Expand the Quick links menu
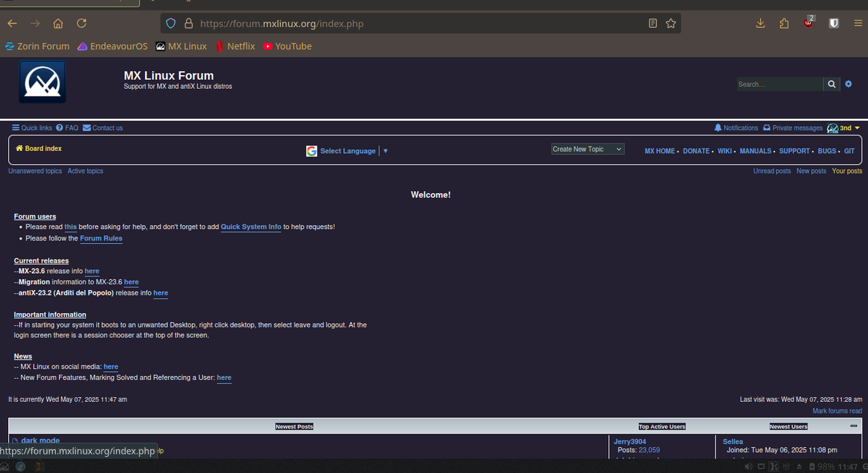 (32, 128)
